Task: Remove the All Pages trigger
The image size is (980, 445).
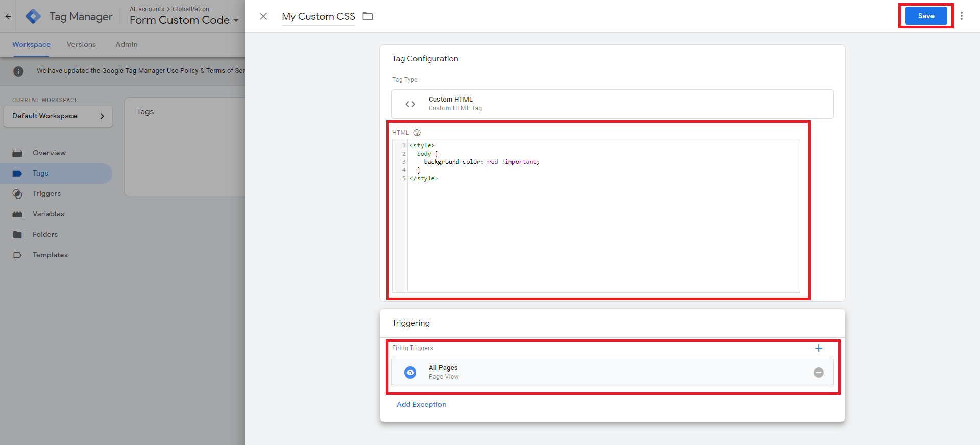Action: [819, 373]
